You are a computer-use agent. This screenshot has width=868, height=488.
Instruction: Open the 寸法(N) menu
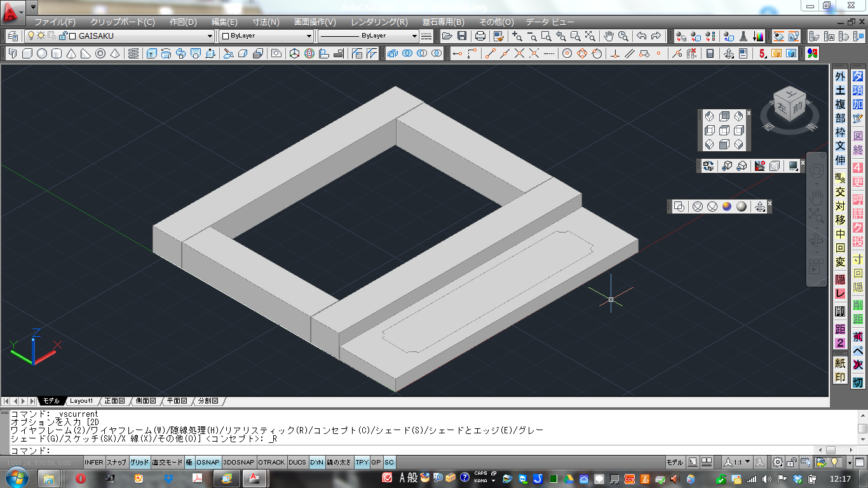[266, 22]
